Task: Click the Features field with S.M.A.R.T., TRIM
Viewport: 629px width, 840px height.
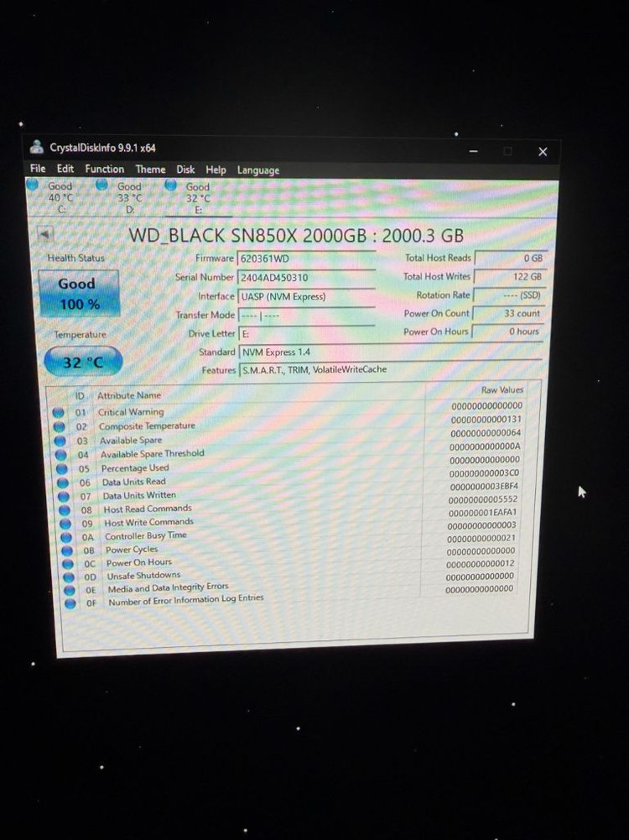Action: pos(391,369)
